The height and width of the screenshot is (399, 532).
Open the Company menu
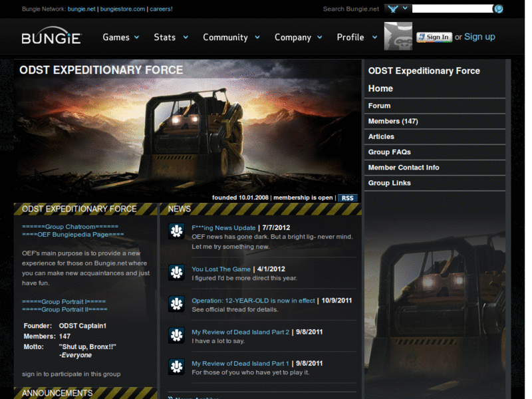coord(293,37)
